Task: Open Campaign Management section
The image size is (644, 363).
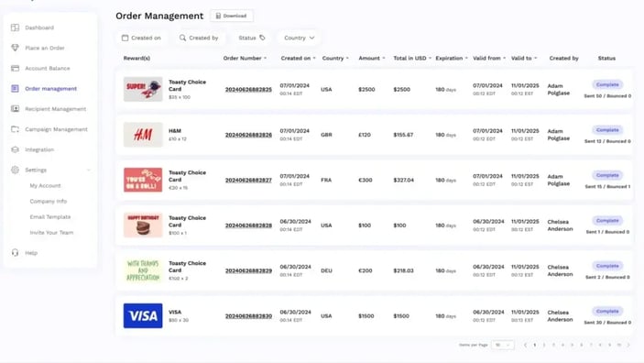Action: [56, 129]
